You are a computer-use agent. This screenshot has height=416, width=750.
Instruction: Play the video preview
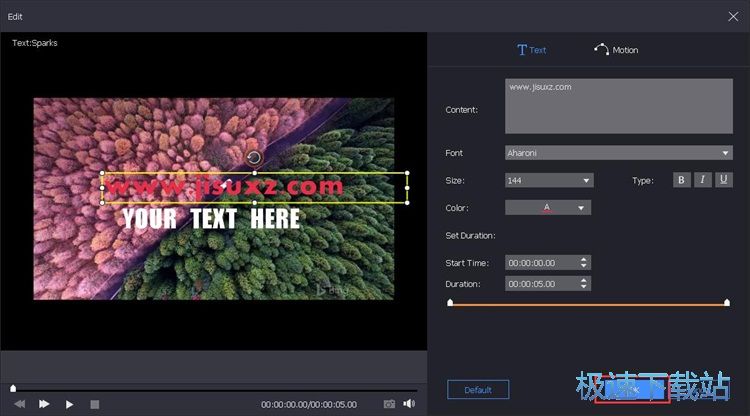point(69,405)
